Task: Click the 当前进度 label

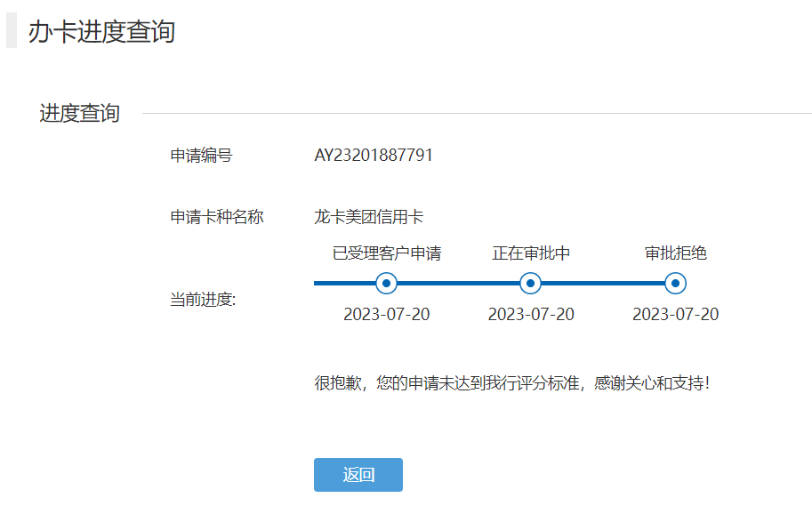Action: tap(203, 299)
